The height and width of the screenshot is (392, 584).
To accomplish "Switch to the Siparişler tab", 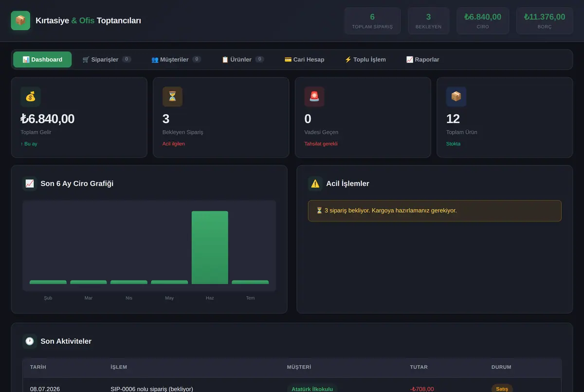I will (107, 59).
